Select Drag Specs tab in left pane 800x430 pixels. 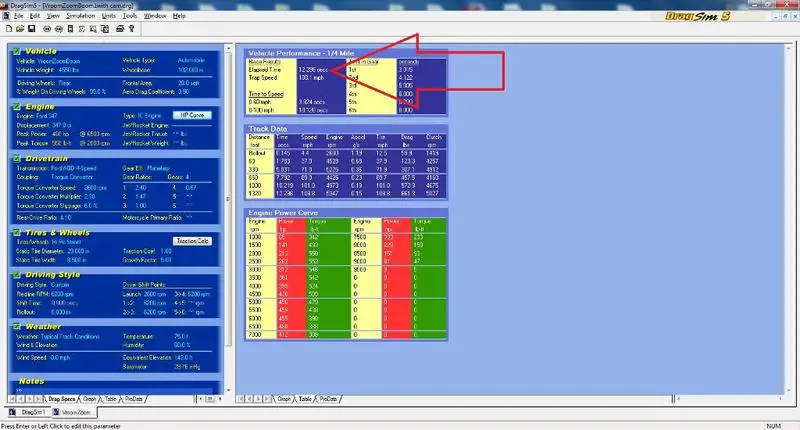tap(61, 399)
